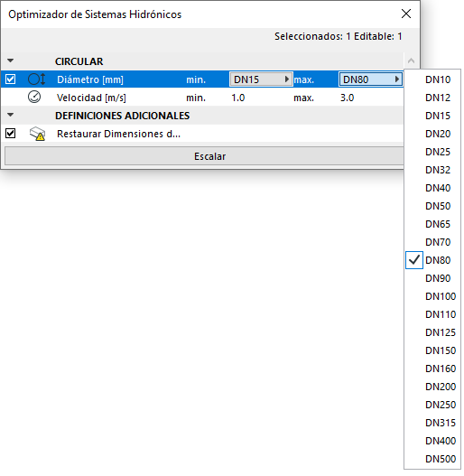
Task: Select DN40 diameter option
Action: (x=432, y=188)
